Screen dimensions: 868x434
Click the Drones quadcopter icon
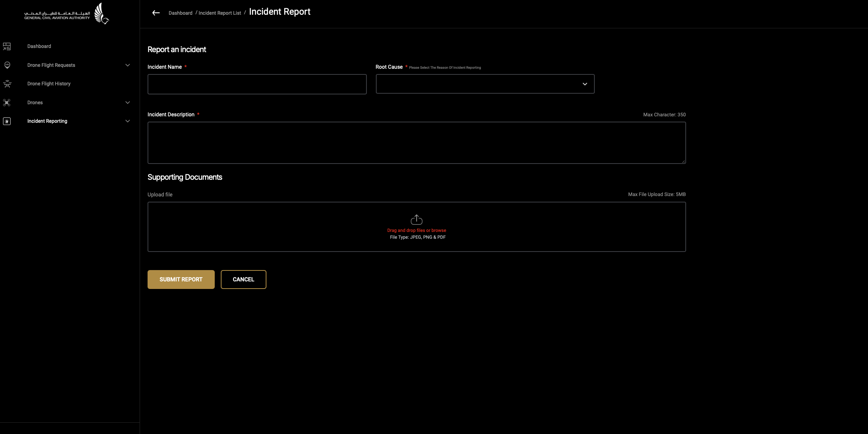point(7,102)
